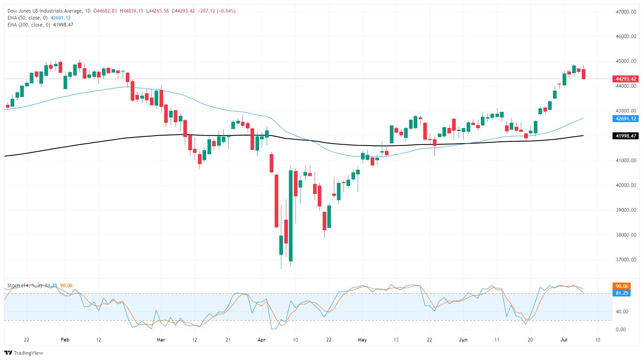Screen dimensions: 644x360
Task: Click the Jul date label on time axis
Action: [564, 340]
